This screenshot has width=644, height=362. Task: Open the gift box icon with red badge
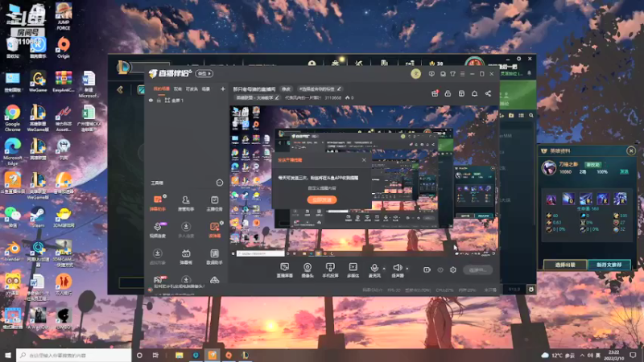[x=435, y=93]
